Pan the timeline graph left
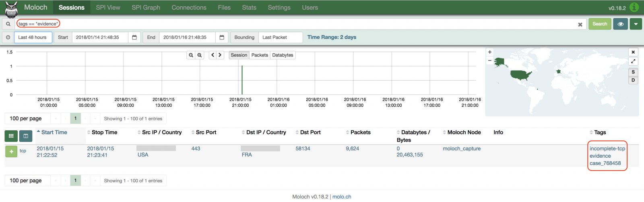Screen dimensions: 644x202 (213, 55)
